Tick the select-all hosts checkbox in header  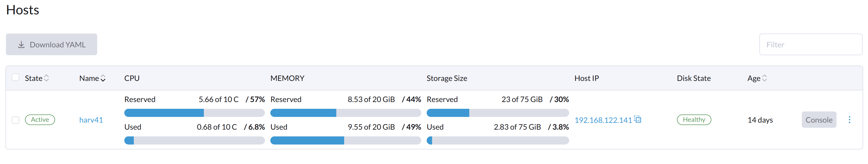(15, 78)
